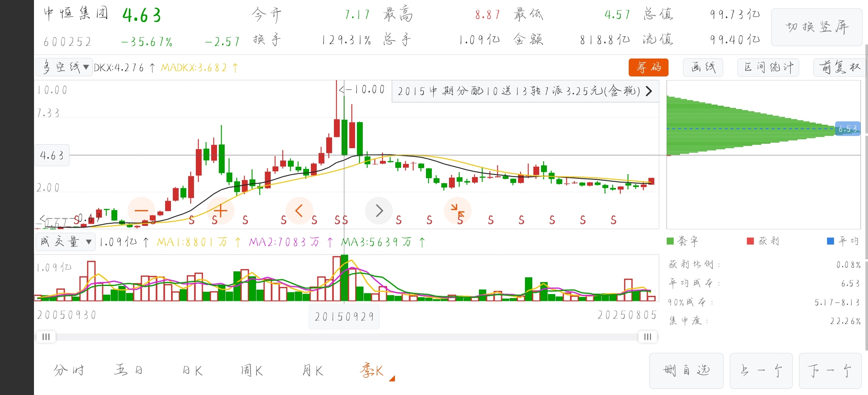The width and height of the screenshot is (868, 395).
Task: Move chart cursor left with orange arrow
Action: pos(299,211)
